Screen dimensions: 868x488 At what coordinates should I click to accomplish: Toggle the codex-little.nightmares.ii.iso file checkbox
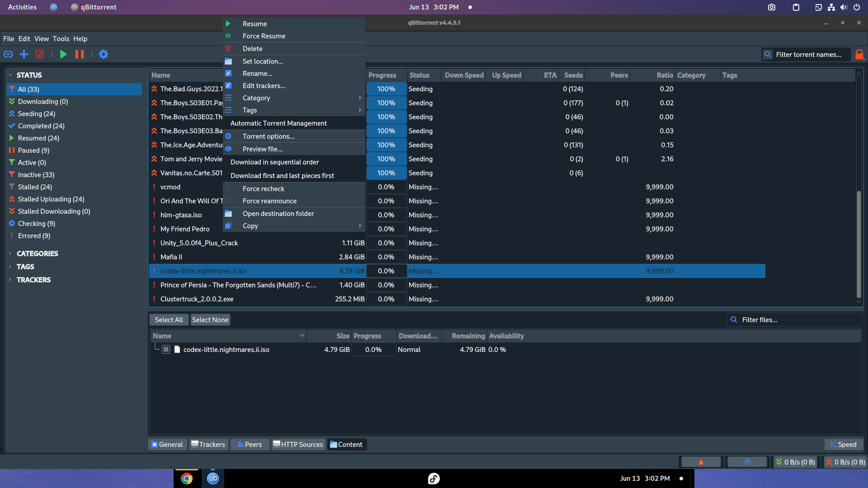click(166, 349)
